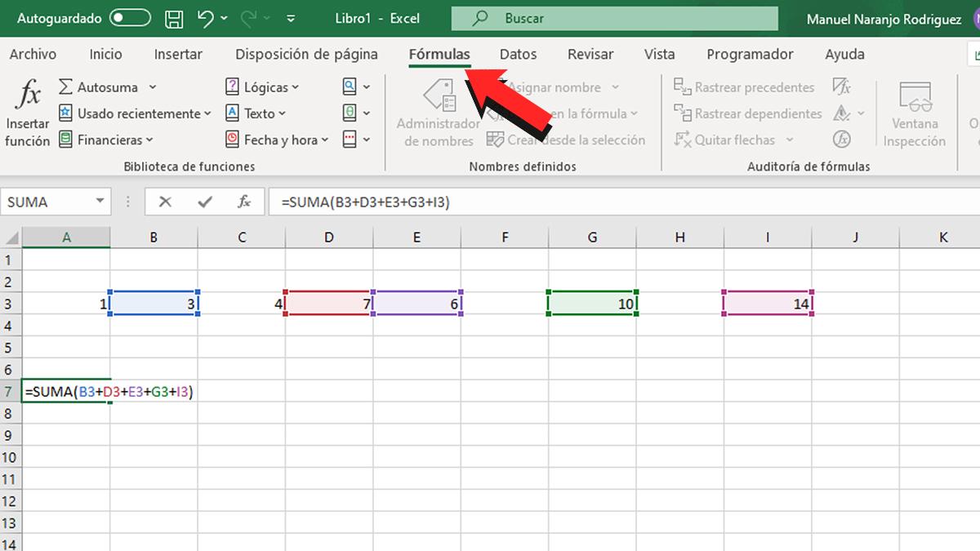This screenshot has height=551, width=980.
Task: Confirm the formula with the check mark
Action: [205, 201]
